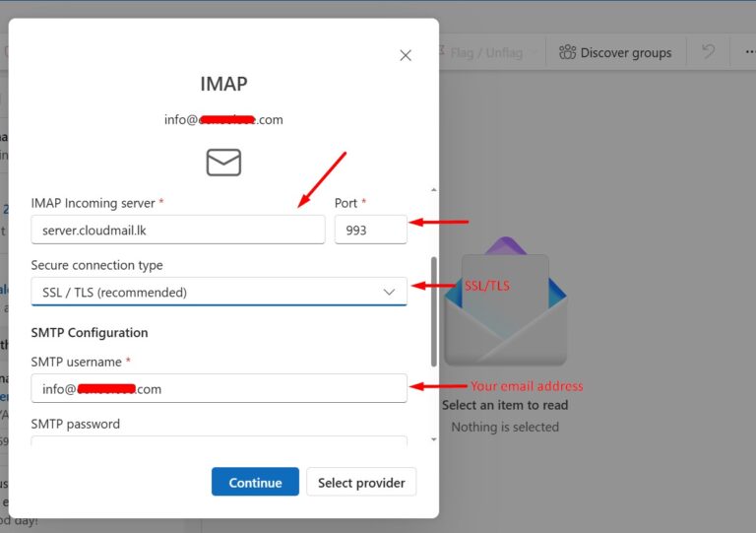
Task: Expand the Secure connection type chevron
Action: tap(389, 292)
